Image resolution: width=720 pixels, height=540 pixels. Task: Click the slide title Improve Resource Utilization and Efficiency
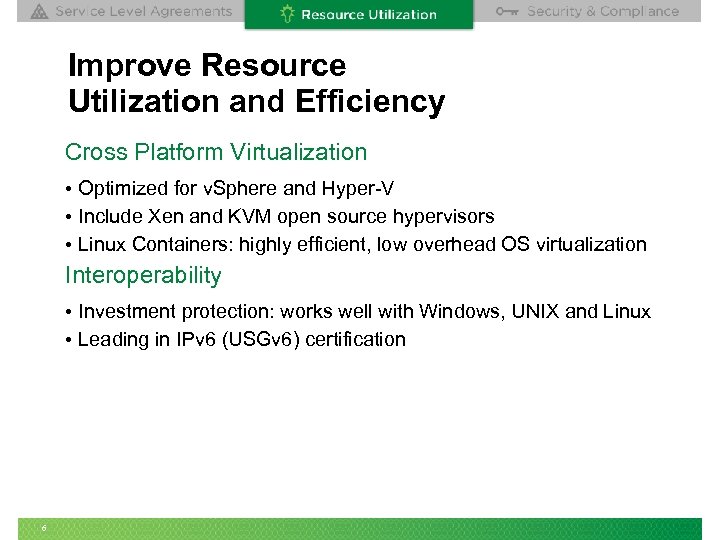tap(256, 83)
